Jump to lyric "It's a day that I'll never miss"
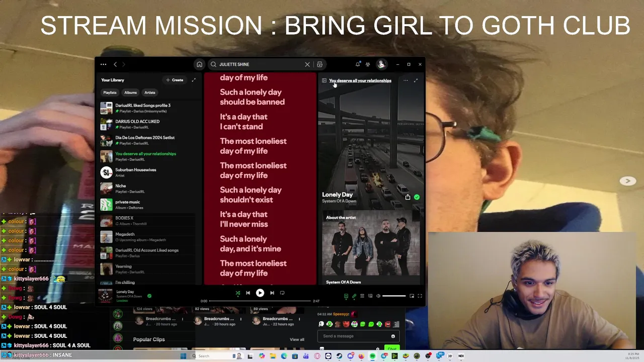The image size is (644, 362). point(244,219)
